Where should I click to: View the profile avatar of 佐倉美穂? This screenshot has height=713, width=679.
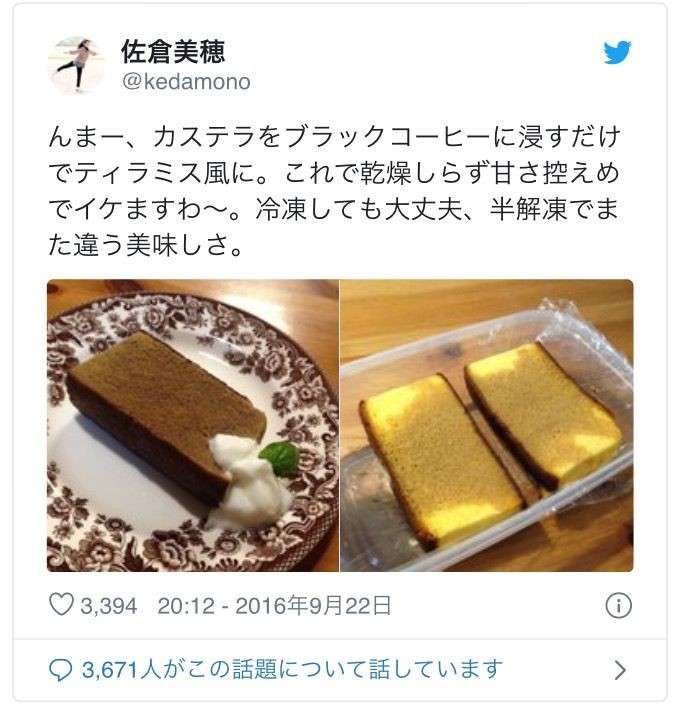(x=76, y=65)
